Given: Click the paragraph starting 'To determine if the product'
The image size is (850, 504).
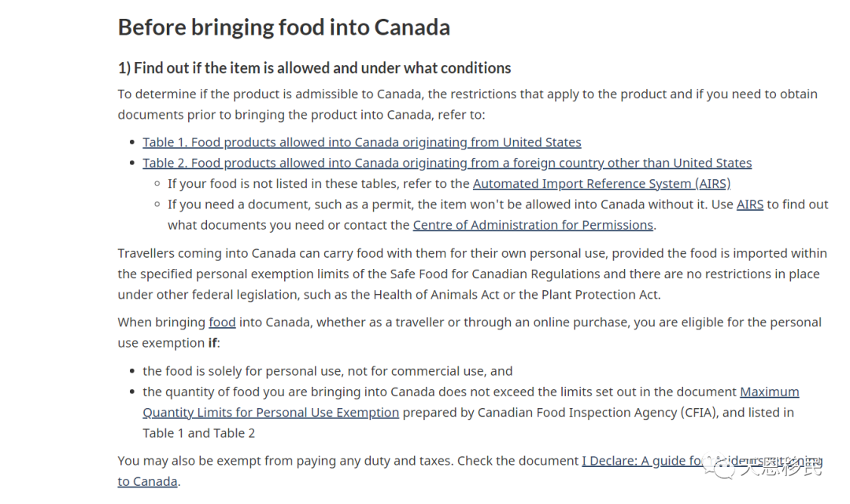Looking at the screenshot, I should [x=468, y=104].
